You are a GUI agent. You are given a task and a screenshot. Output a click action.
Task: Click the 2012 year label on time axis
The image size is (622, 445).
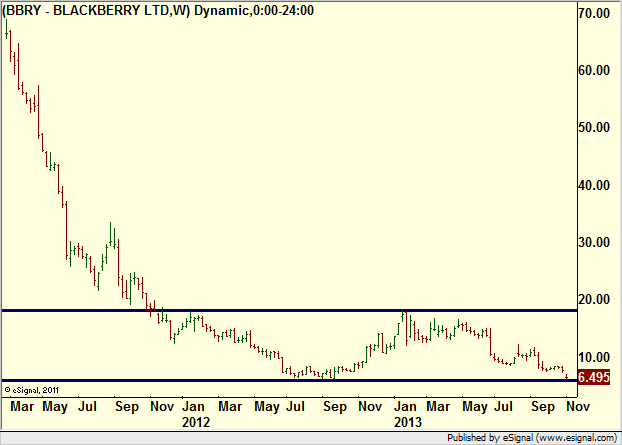coord(196,422)
